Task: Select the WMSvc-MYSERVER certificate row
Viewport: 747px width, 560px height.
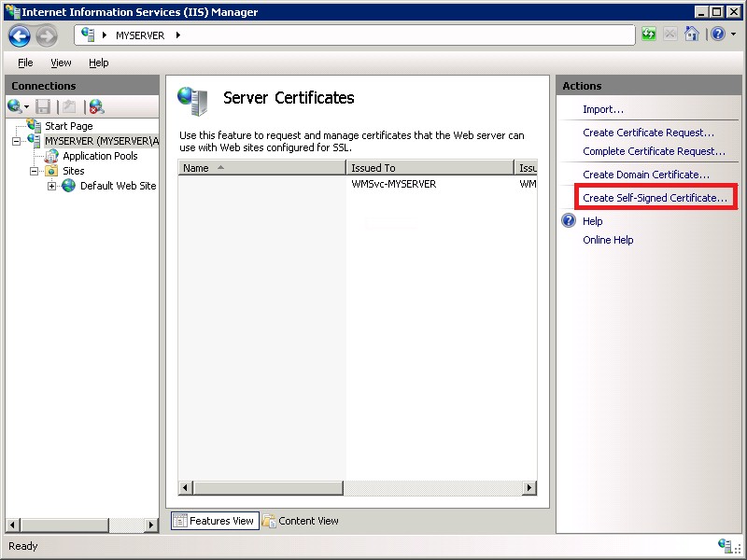Action: click(358, 184)
